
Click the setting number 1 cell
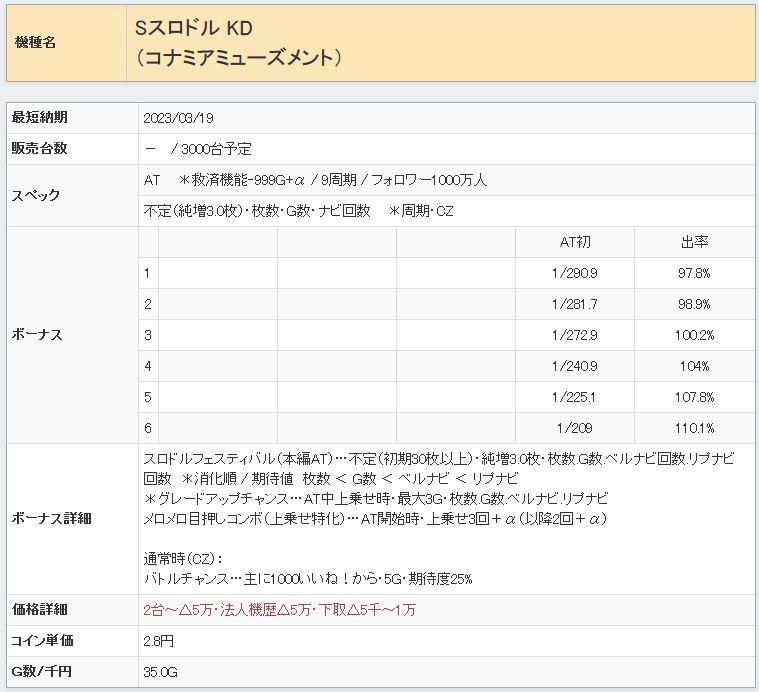pyautogui.click(x=147, y=273)
